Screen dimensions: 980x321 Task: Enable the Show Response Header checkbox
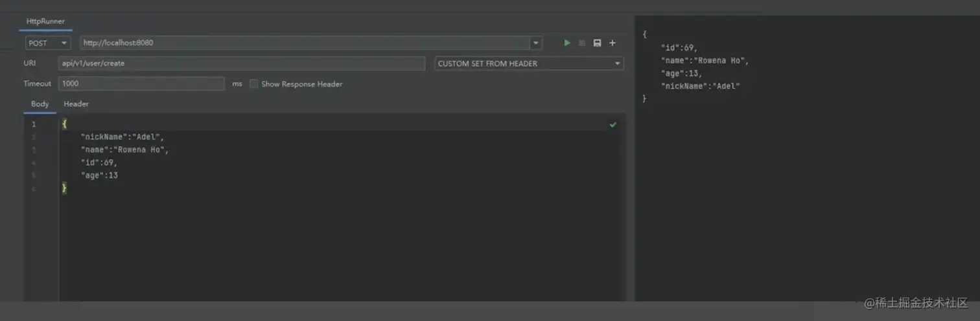coord(254,84)
